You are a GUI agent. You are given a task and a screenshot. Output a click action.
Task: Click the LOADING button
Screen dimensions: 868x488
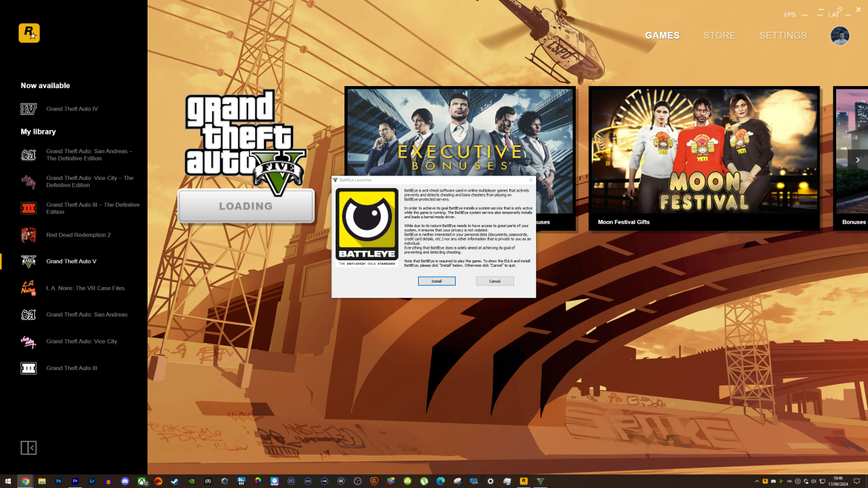(x=246, y=206)
